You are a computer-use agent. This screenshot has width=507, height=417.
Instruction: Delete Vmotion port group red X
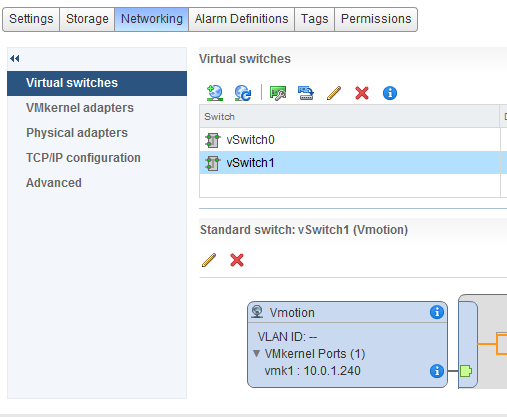237,260
